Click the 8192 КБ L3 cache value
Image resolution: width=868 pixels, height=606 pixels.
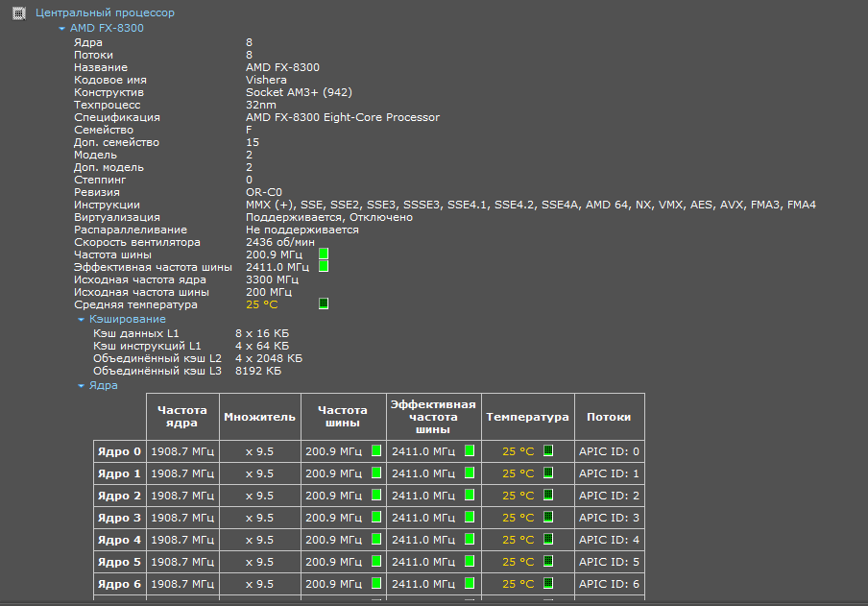[258, 371]
